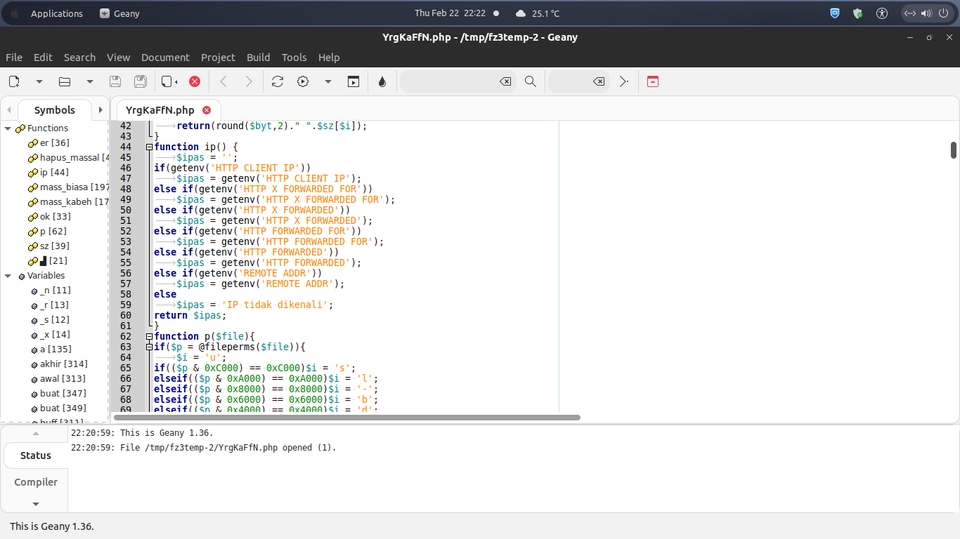Open build options dropdown arrow
This screenshot has width=960, height=539.
(x=328, y=81)
